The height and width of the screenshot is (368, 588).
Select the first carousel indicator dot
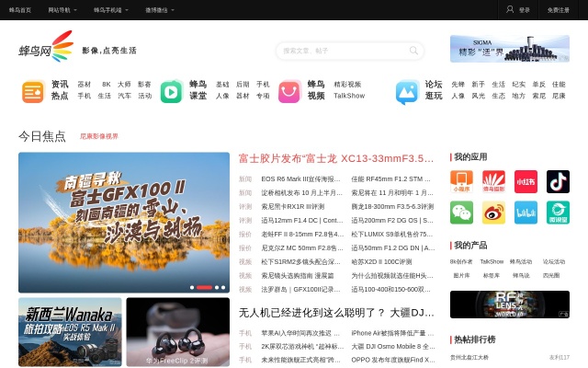click(194, 287)
